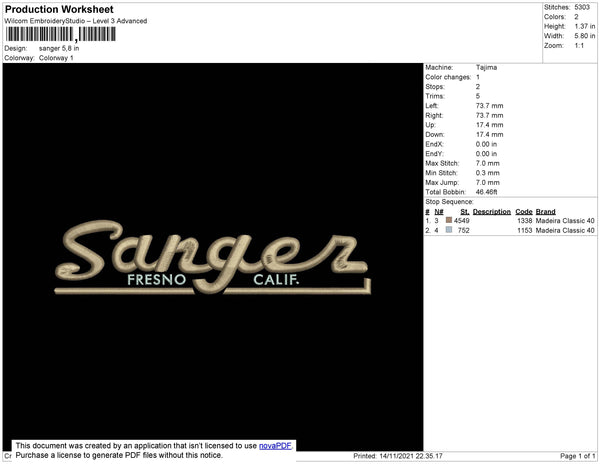
Task: Select height value '1.37 in'
Action: coord(585,26)
